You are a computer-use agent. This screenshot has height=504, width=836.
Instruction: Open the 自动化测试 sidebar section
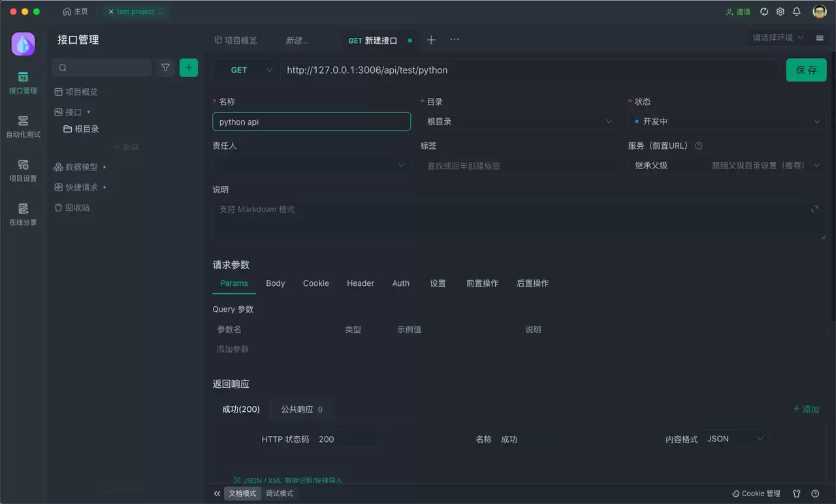[23, 127]
